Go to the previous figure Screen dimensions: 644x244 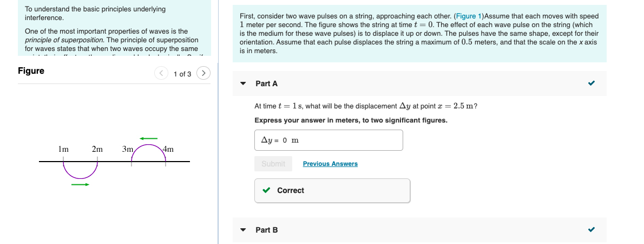[x=161, y=73]
